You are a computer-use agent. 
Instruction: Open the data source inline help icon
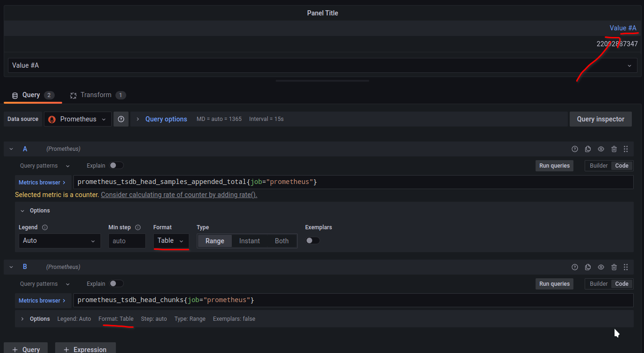pos(121,119)
